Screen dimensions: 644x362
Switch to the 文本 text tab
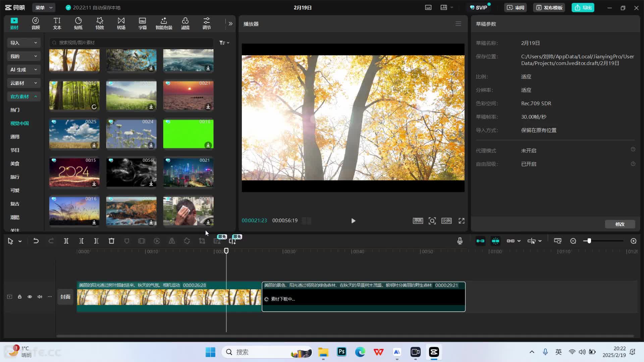pyautogui.click(x=57, y=23)
